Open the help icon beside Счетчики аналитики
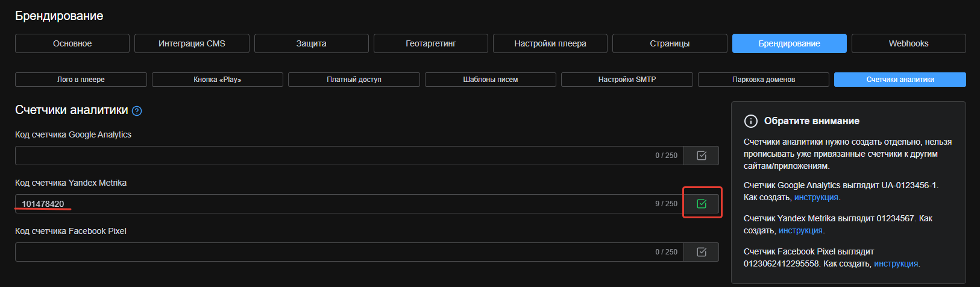980x287 pixels. [137, 111]
